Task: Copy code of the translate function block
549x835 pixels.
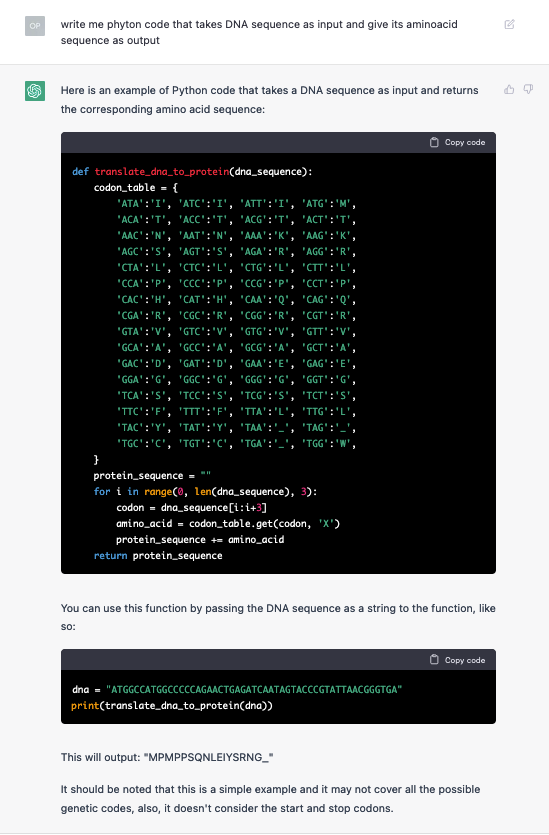Action: 457,142
